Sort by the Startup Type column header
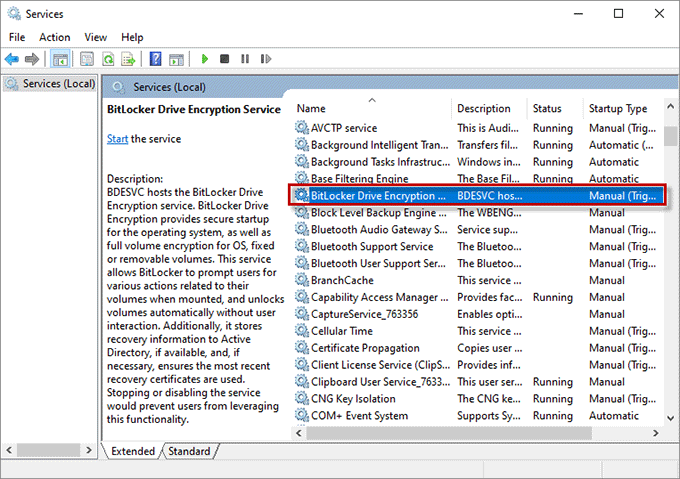Viewport: 680px width, 479px height. 623,108
